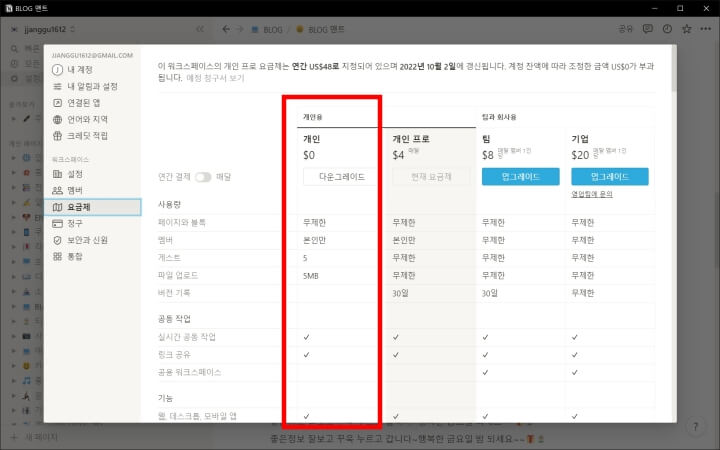Open page history clock icon
Screen dimensions: 720x450
pos(667,29)
